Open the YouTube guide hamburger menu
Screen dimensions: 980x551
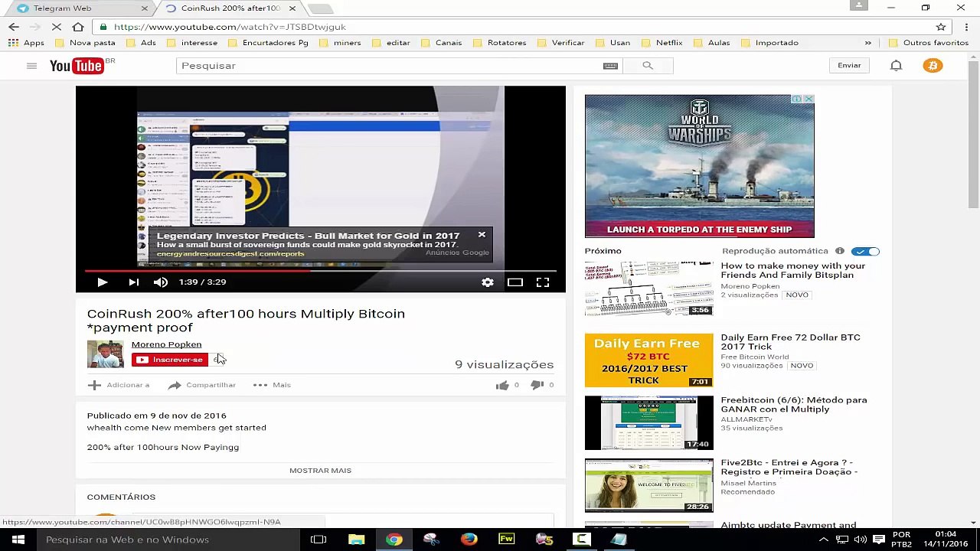(31, 66)
